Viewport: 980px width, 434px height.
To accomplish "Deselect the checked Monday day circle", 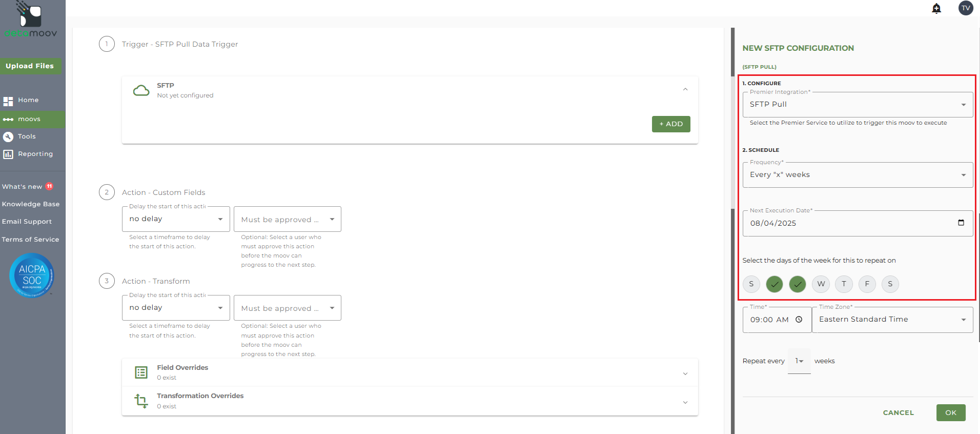I will (x=774, y=284).
